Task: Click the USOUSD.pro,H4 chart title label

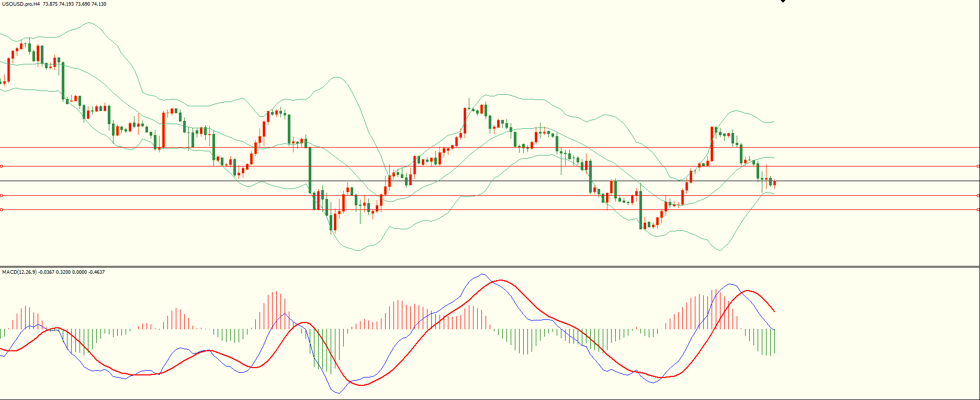Action: (20, 4)
